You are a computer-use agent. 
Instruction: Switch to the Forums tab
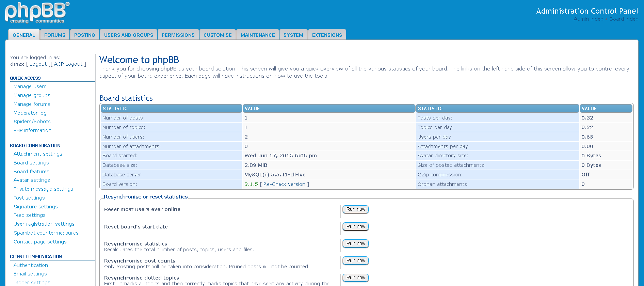[x=55, y=35]
